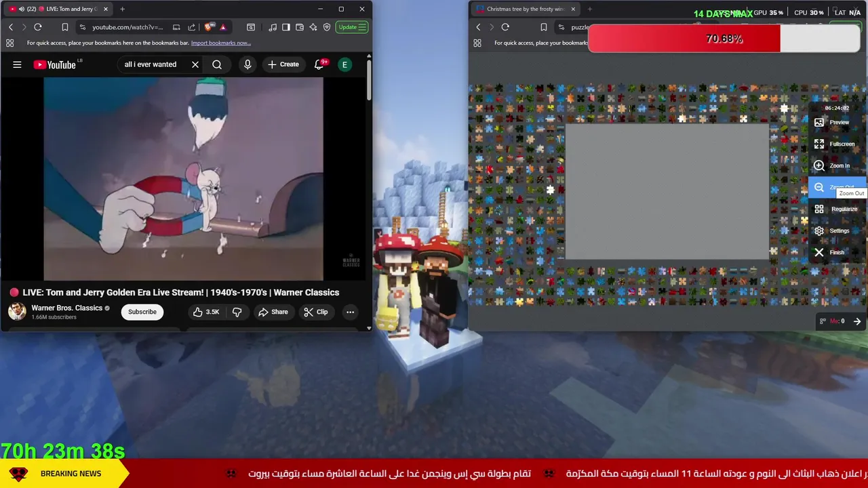View site settings icon in YouTube address bar
This screenshot has height=488, width=868.
tap(82, 27)
